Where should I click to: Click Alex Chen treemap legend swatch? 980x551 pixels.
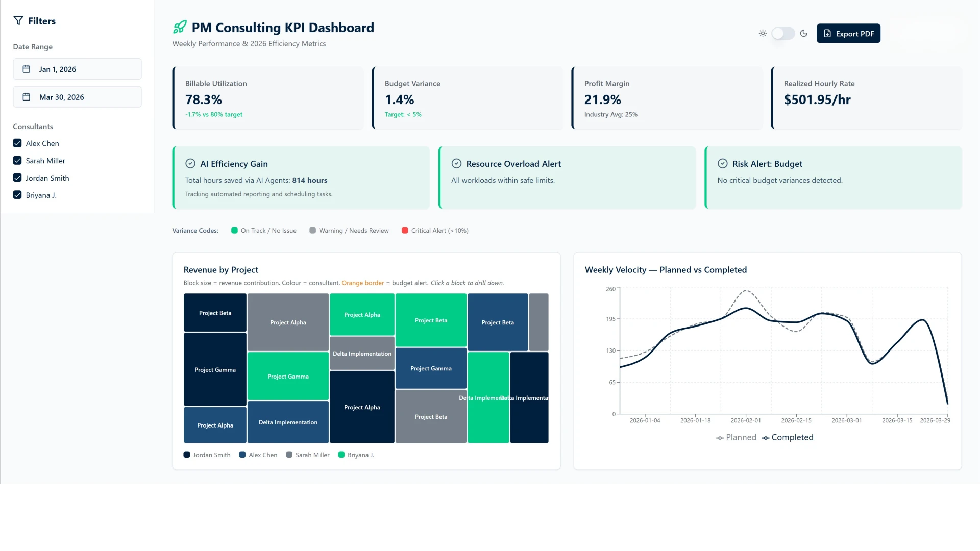[242, 455]
